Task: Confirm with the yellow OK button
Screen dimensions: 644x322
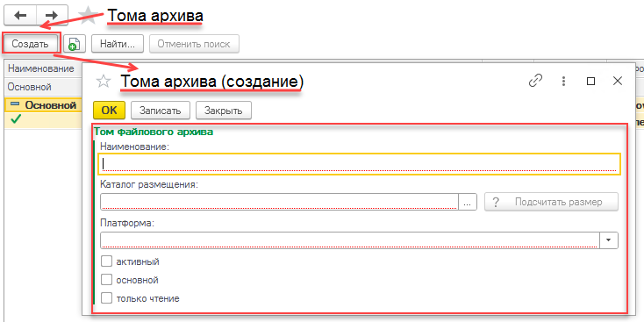Action: tap(109, 111)
